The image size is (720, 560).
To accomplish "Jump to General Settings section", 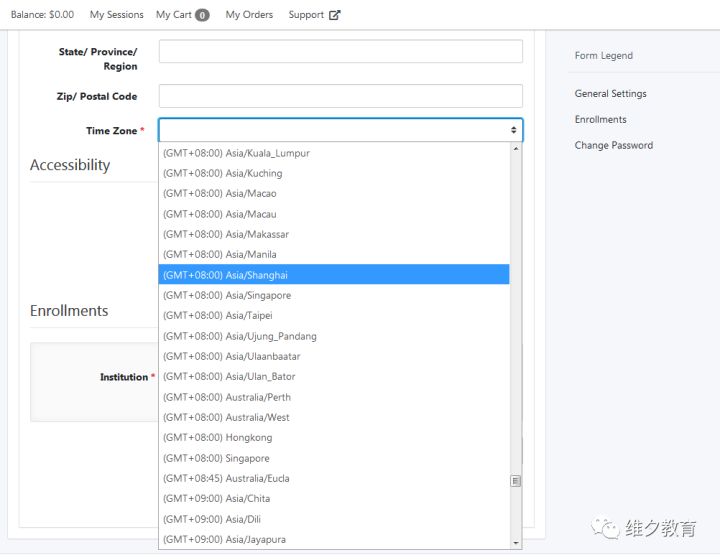I will coord(610,94).
